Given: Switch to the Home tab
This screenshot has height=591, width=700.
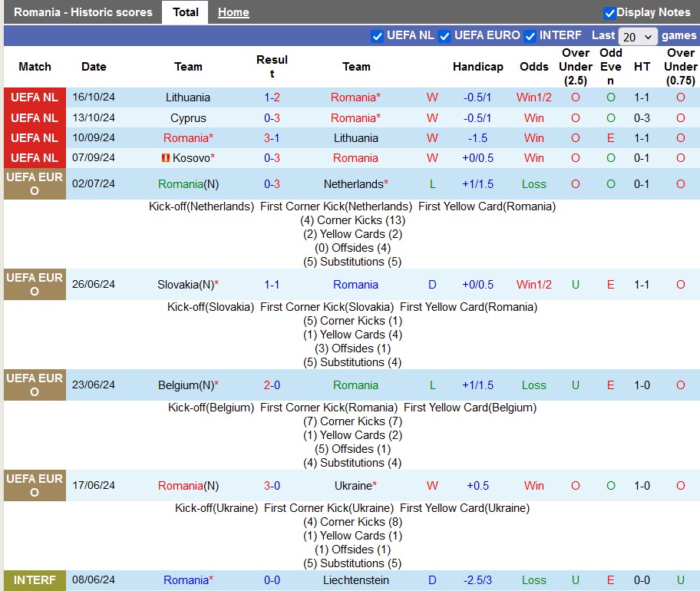Looking at the screenshot, I should click(x=233, y=12).
